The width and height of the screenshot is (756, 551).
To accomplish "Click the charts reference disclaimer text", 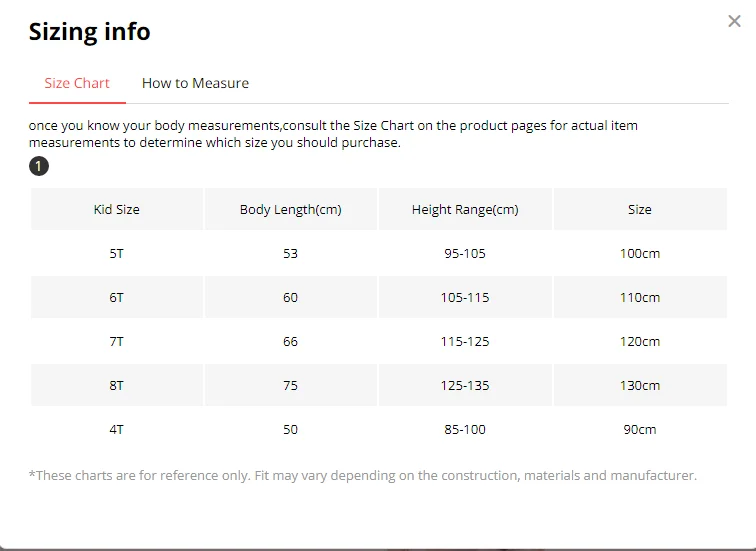I will (362, 475).
